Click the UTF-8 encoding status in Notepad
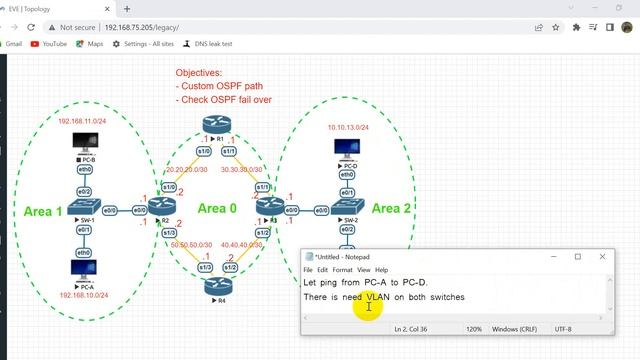 (563, 329)
